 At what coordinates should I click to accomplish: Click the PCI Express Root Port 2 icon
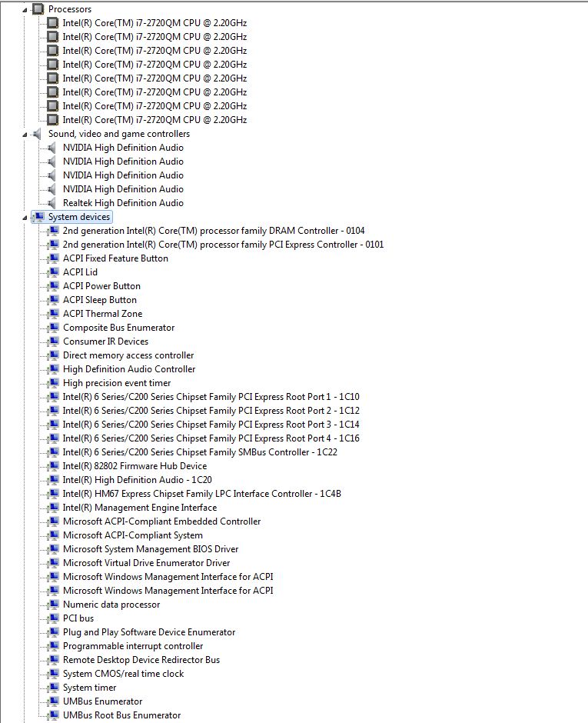54,411
